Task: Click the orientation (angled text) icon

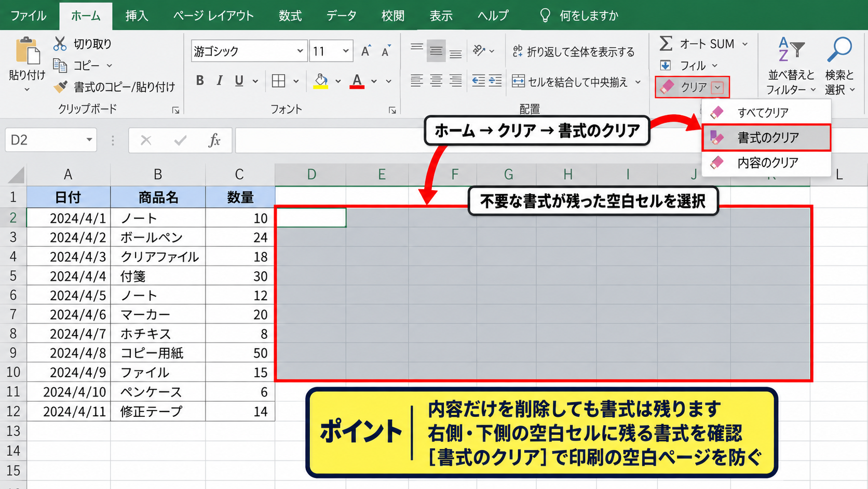Action: [479, 50]
